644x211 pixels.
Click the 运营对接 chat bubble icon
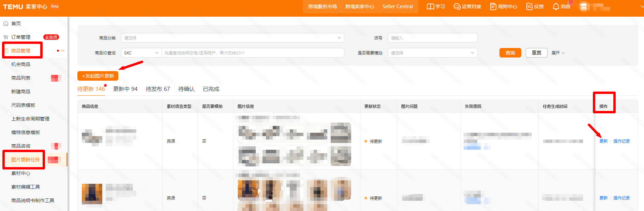click(457, 6)
